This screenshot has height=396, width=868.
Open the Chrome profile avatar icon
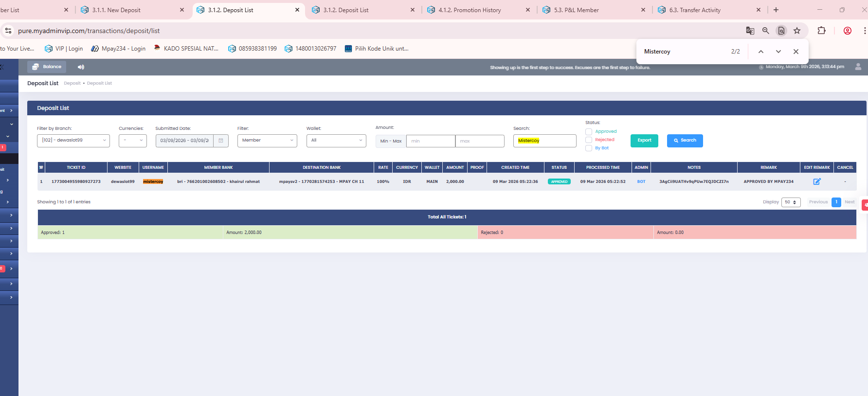point(848,31)
